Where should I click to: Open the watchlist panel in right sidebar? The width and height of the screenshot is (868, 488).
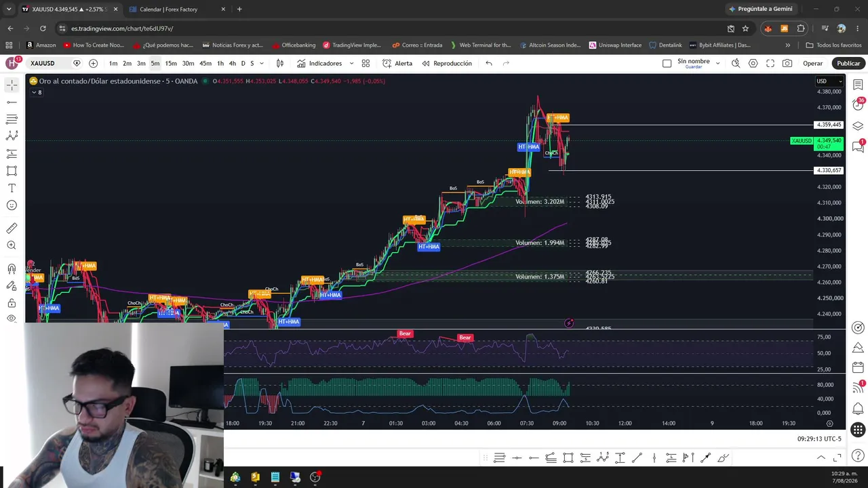pos(858,85)
